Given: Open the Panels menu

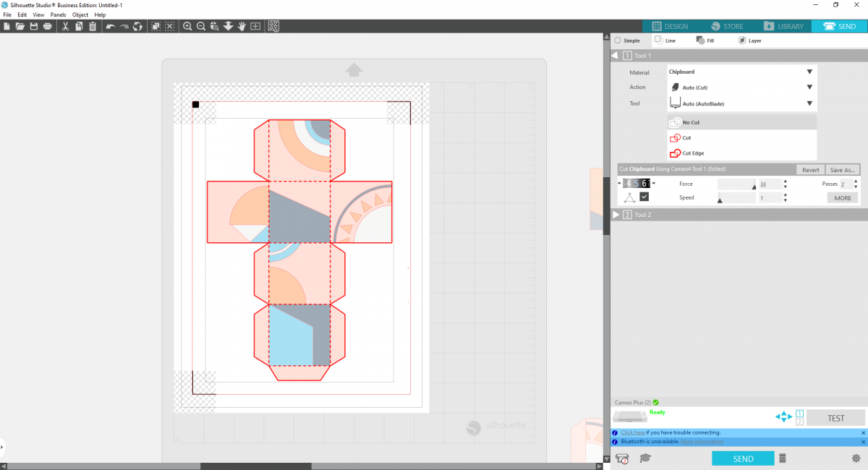Looking at the screenshot, I should (x=58, y=14).
